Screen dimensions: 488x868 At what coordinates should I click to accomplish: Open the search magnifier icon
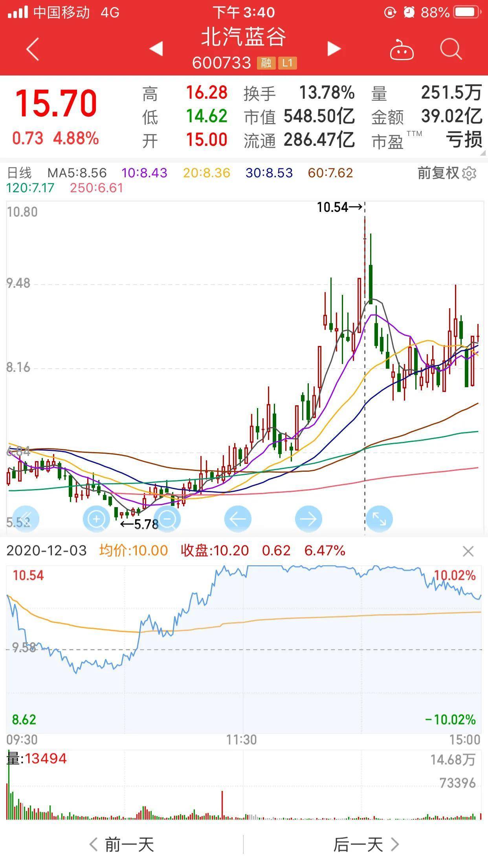(451, 49)
